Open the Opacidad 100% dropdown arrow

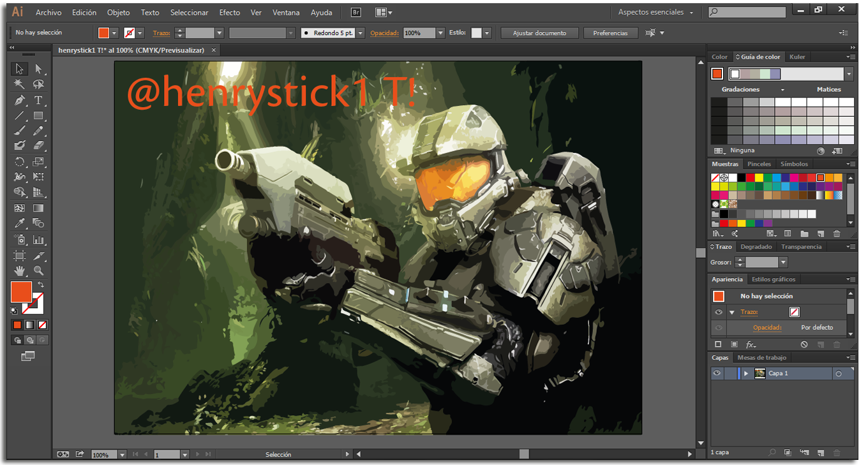(x=440, y=33)
